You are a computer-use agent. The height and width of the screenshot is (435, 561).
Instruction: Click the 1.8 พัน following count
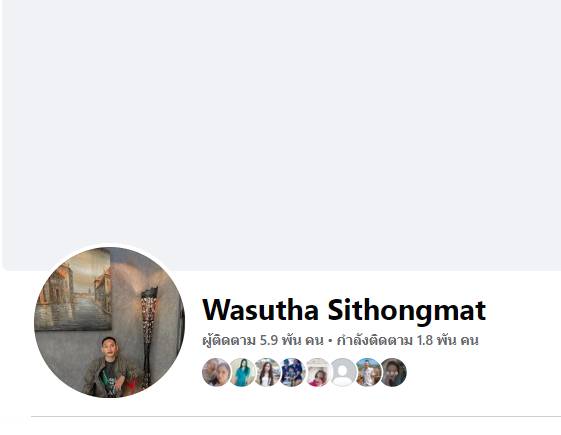(436, 340)
